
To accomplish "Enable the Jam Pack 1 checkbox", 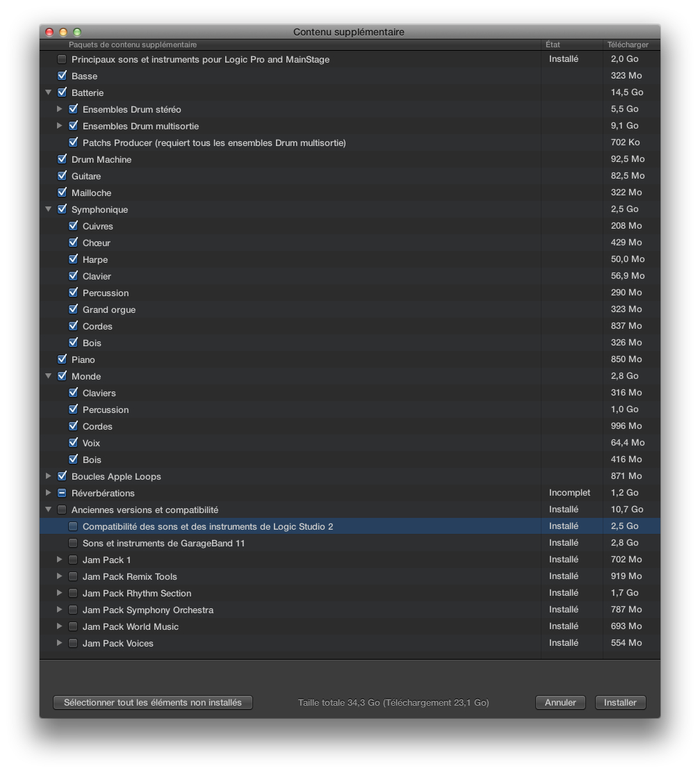I will pyautogui.click(x=73, y=560).
